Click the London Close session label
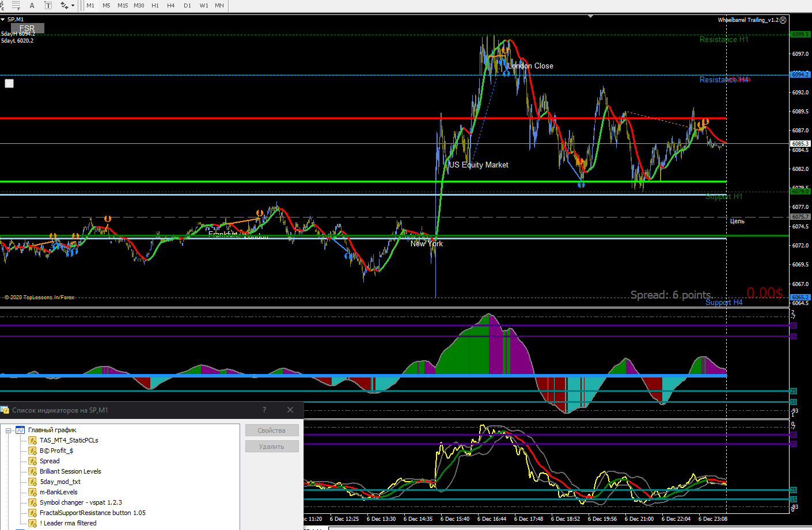The image size is (812, 530). 531,66
